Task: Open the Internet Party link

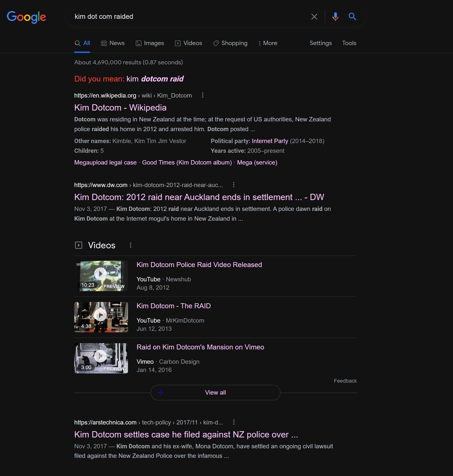Action: coord(270,141)
